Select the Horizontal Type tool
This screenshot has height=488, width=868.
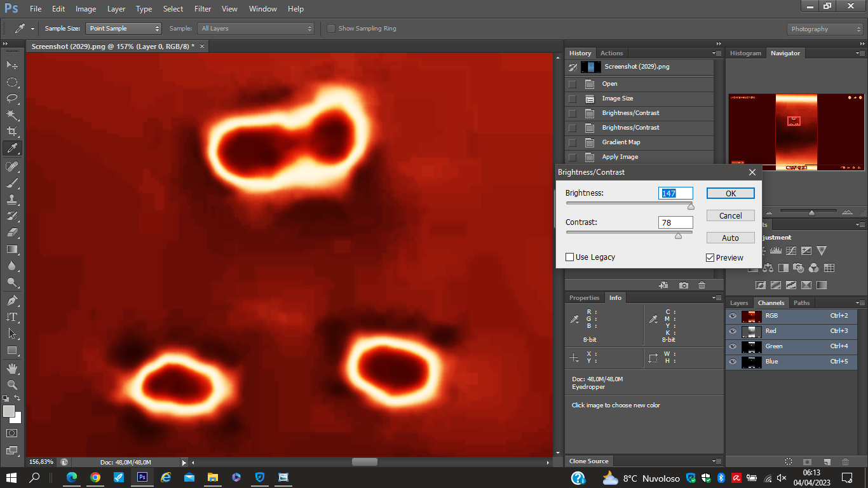[12, 317]
